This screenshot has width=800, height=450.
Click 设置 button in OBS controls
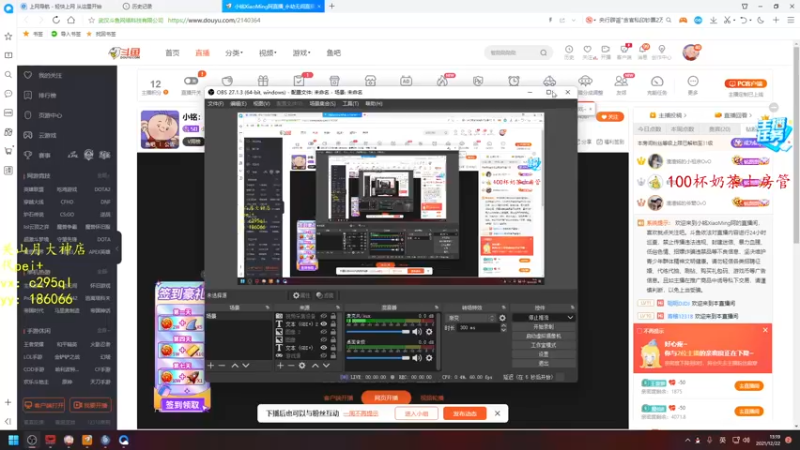[x=544, y=354]
